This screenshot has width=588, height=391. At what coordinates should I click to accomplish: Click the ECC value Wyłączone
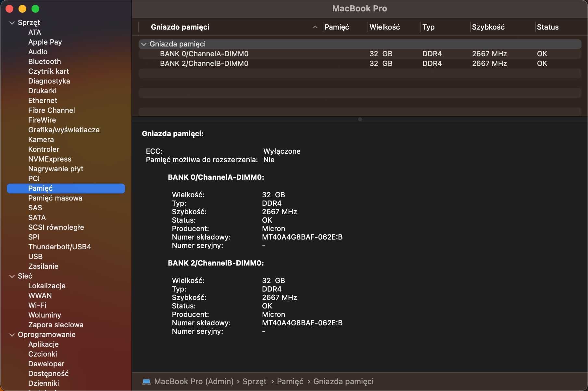pos(282,151)
